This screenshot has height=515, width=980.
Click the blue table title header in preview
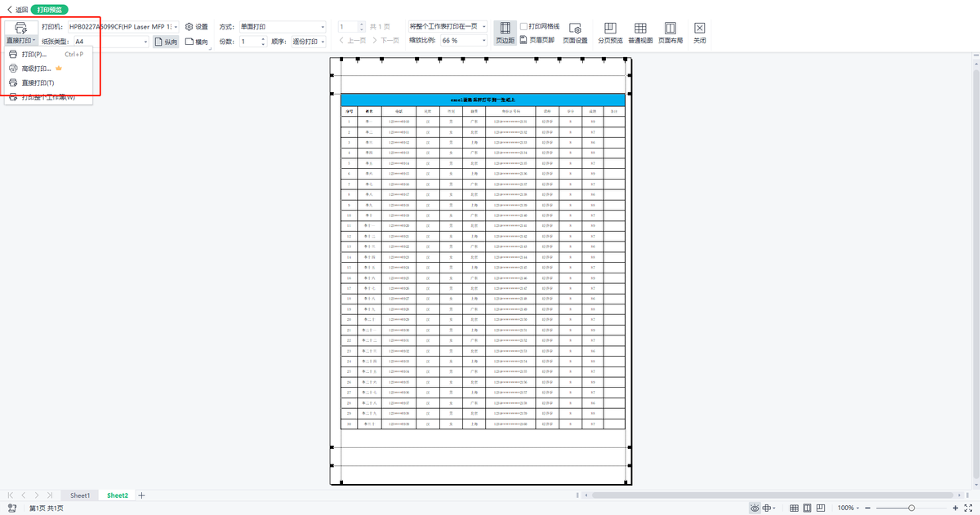pyautogui.click(x=483, y=100)
